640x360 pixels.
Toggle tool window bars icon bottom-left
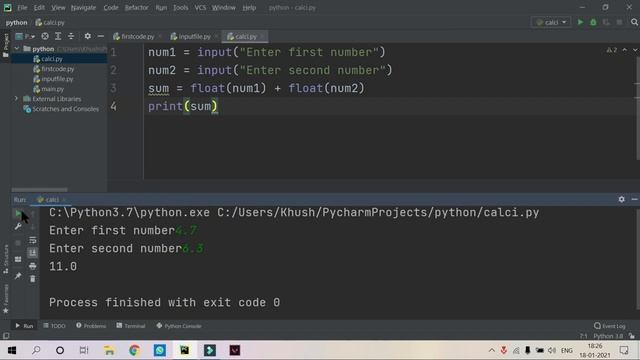point(6,336)
